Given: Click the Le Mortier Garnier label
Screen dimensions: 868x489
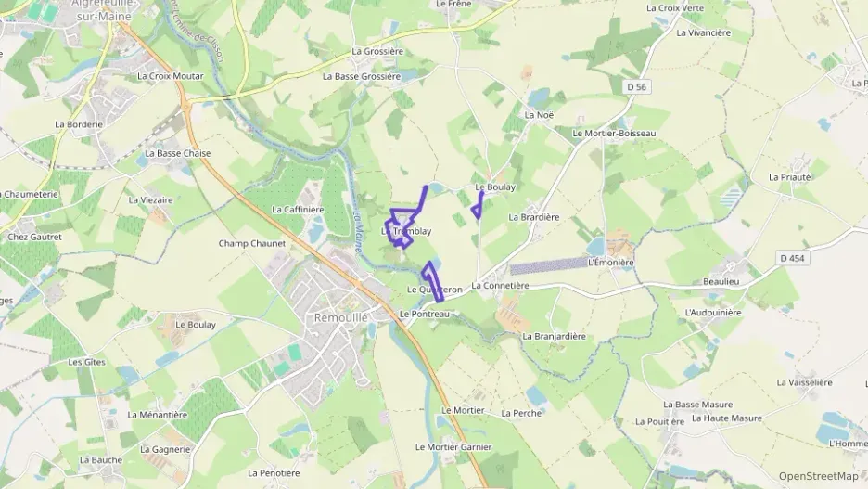Looking at the screenshot, I should (x=453, y=447).
